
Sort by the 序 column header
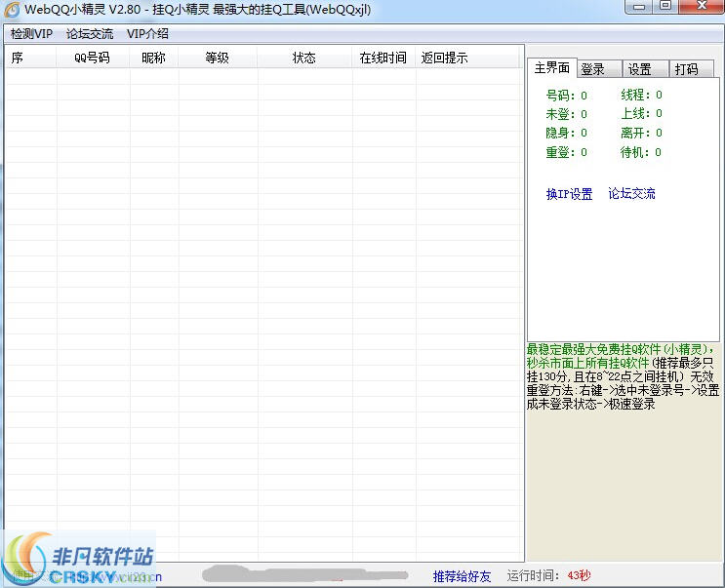[30, 58]
